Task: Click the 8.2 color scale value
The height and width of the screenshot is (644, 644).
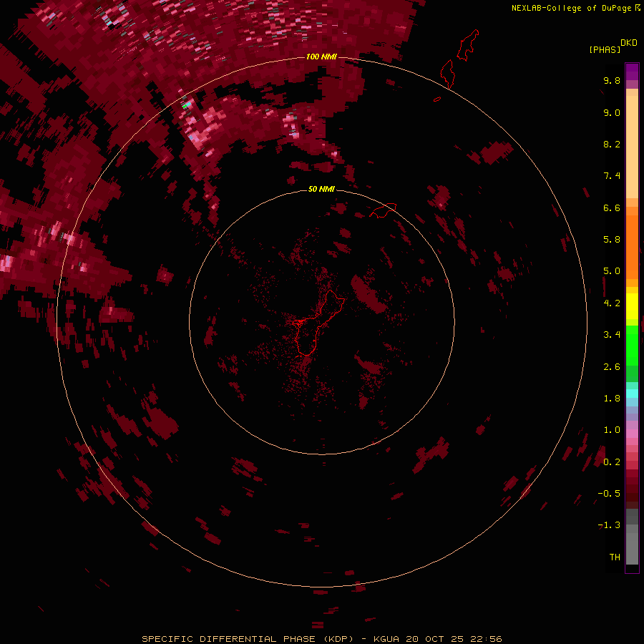Action: coord(612,144)
